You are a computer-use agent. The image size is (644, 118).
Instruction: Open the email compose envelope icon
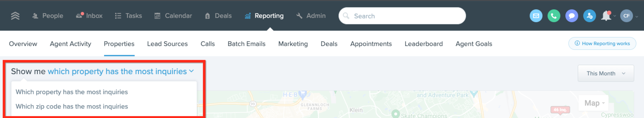pyautogui.click(x=536, y=16)
